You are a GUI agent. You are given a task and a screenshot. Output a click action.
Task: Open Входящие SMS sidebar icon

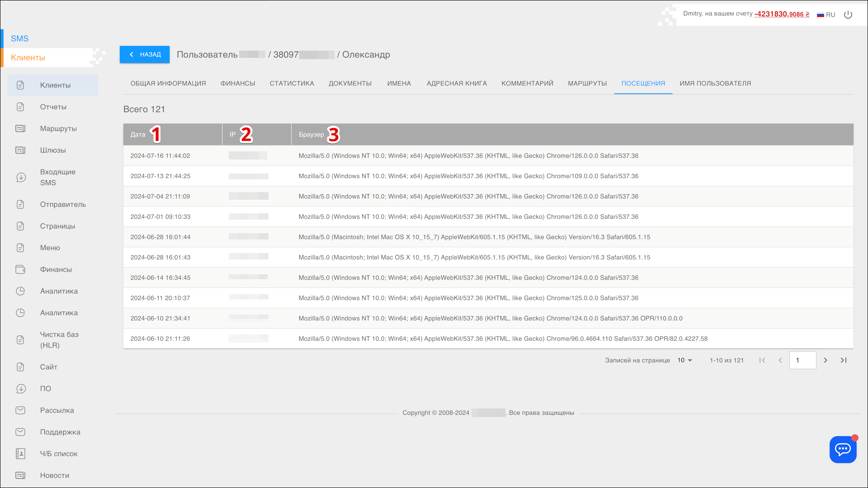[21, 178]
